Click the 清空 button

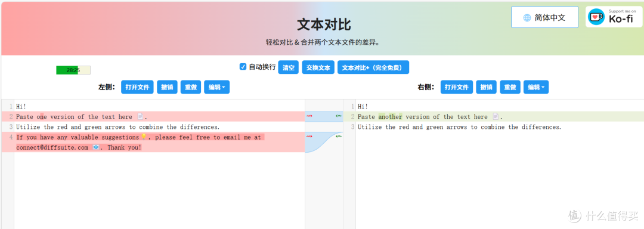(289, 68)
